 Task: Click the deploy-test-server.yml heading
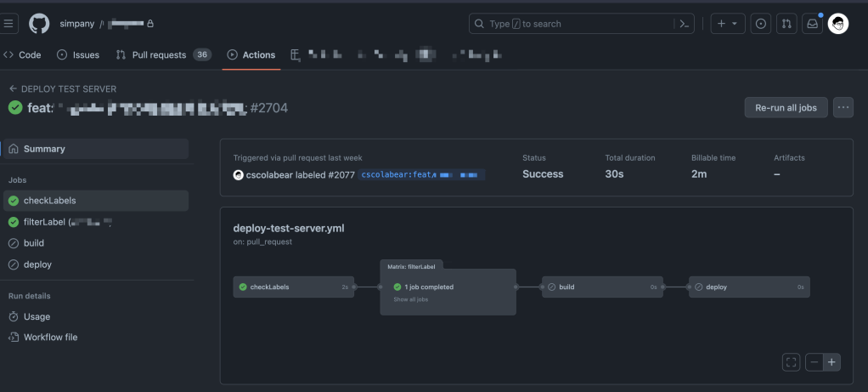(289, 228)
